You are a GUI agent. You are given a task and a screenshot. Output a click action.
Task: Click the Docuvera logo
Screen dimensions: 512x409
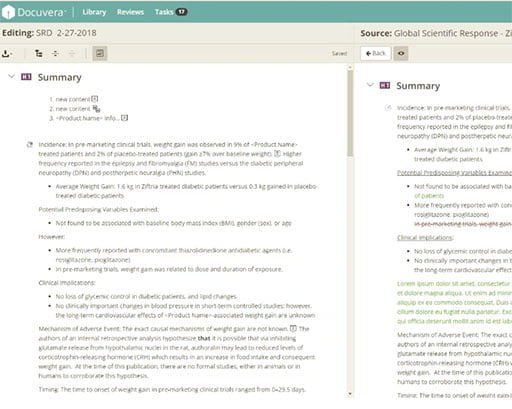pyautogui.click(x=33, y=12)
